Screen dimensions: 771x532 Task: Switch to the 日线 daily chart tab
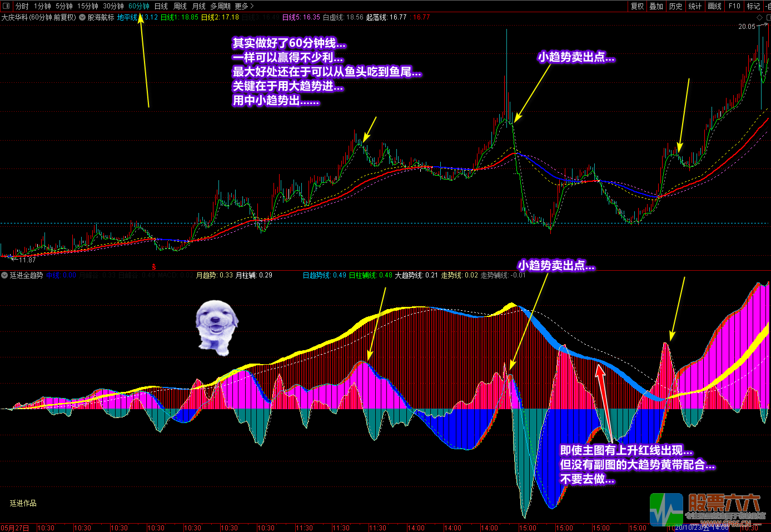tap(161, 6)
